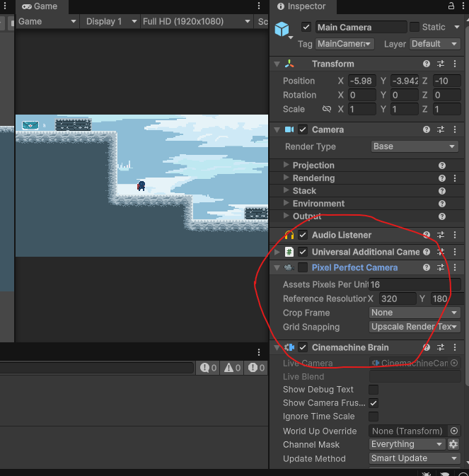This screenshot has width=469, height=476.
Task: Pick World Up Override object
Action: point(454,431)
